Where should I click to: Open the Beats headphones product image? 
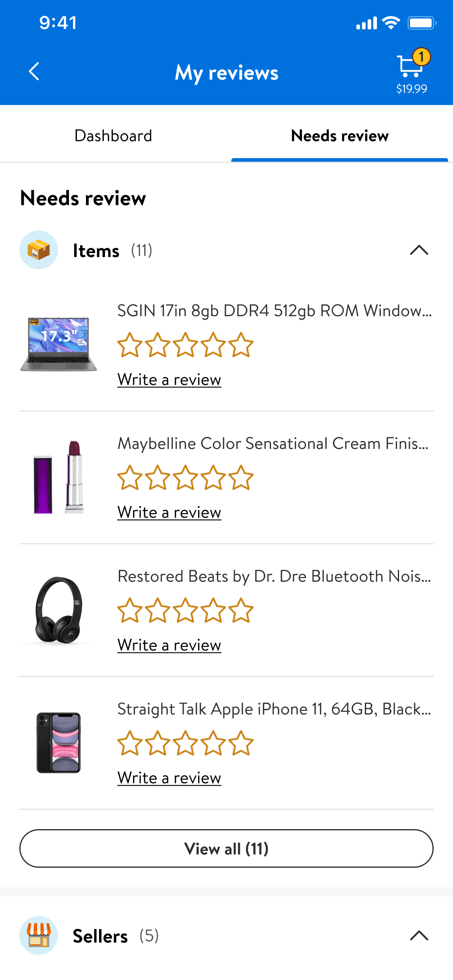[x=59, y=610]
